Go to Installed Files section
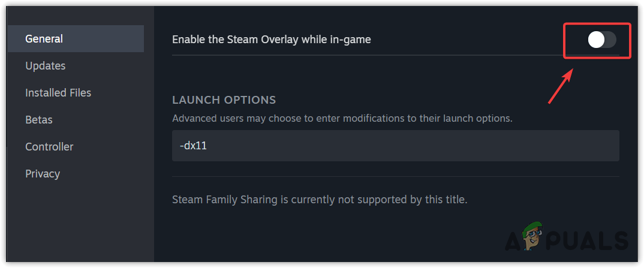 pos(58,93)
